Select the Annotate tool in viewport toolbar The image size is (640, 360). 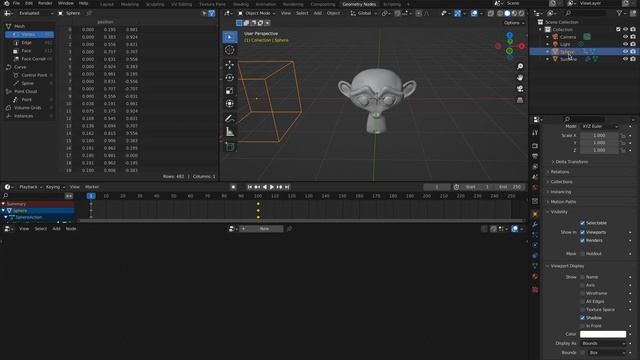[x=230, y=118]
